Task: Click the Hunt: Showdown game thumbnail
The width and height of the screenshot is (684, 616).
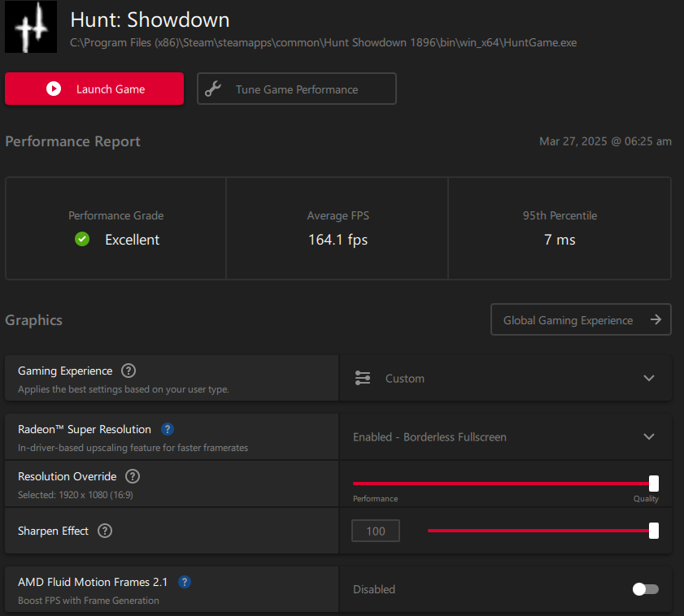Action: click(31, 27)
